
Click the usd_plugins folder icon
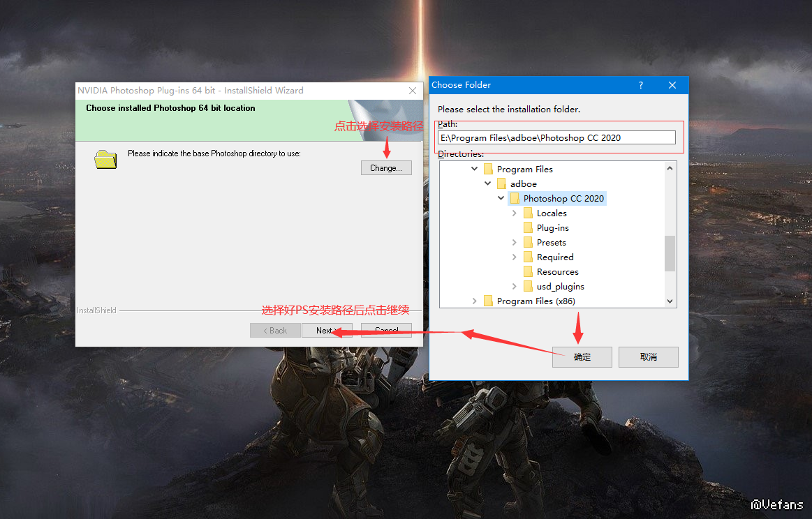528,286
